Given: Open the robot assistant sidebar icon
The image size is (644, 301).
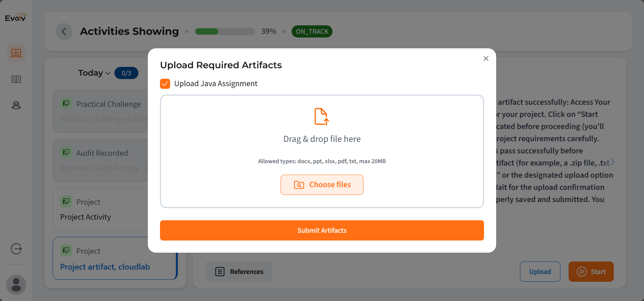Looking at the screenshot, I should (16, 105).
